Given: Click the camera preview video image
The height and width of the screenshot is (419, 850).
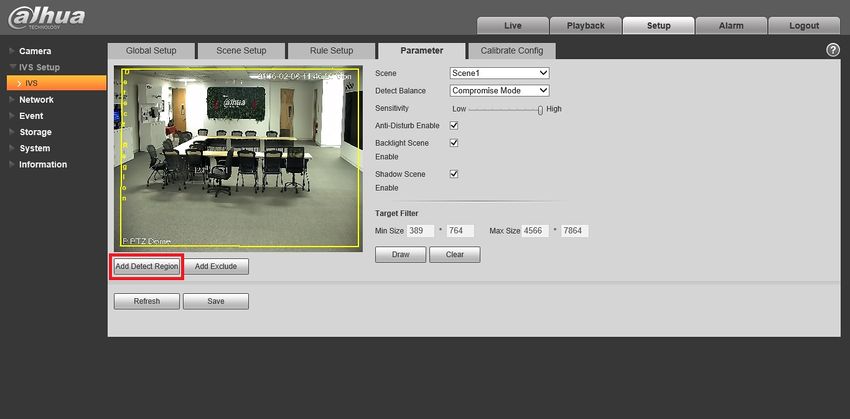Looking at the screenshot, I should 238,158.
